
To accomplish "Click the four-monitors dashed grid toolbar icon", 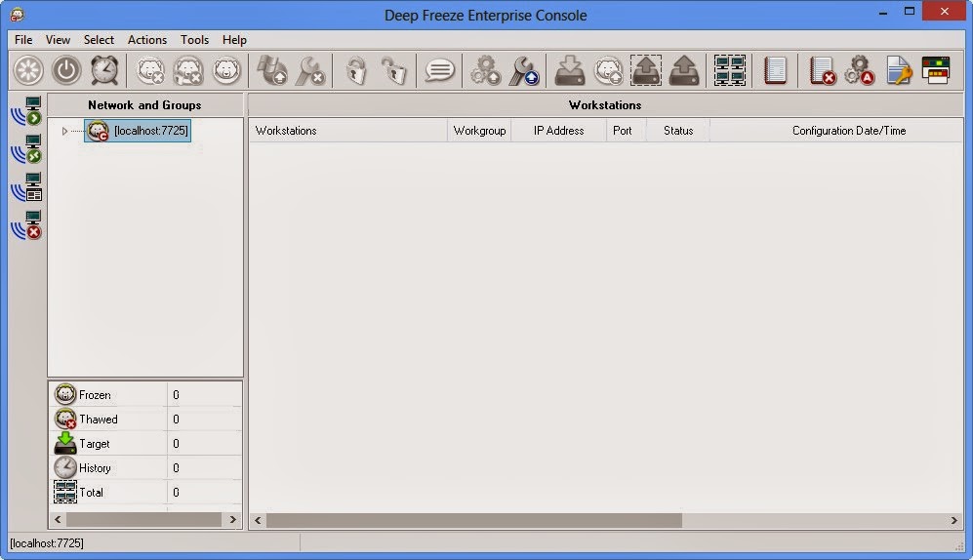I will click(730, 70).
